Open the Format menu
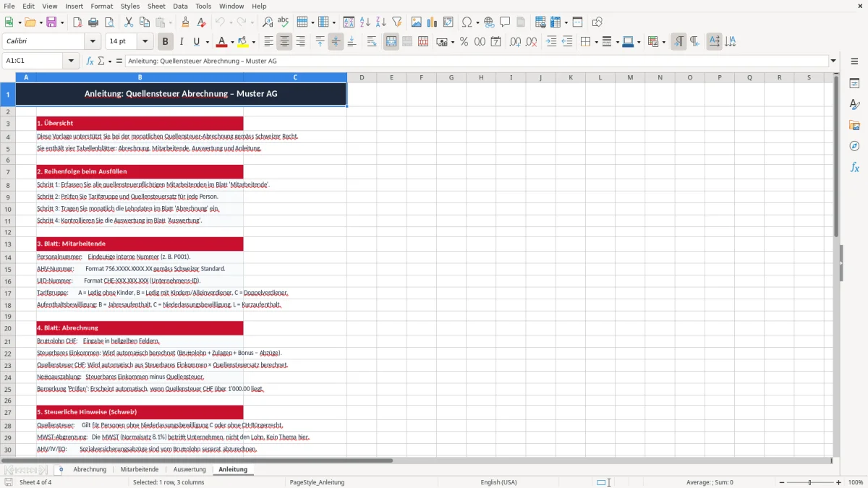The height and width of the screenshot is (488, 868). pos(101,6)
